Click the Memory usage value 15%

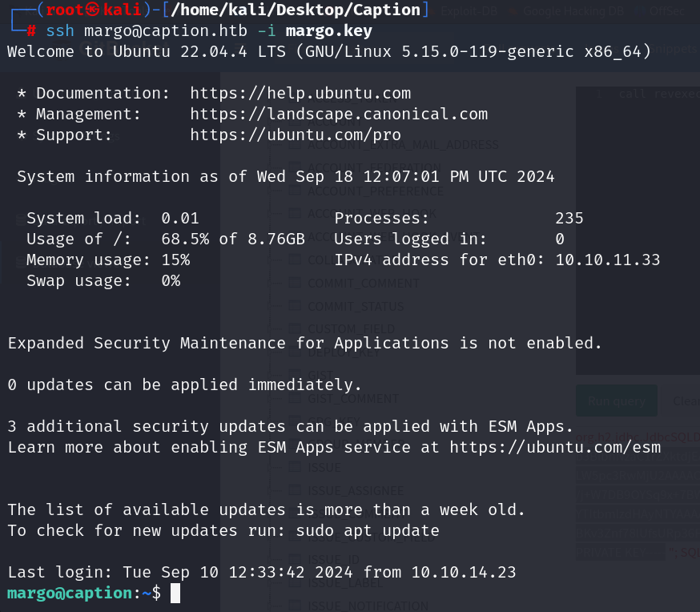pyautogui.click(x=175, y=260)
